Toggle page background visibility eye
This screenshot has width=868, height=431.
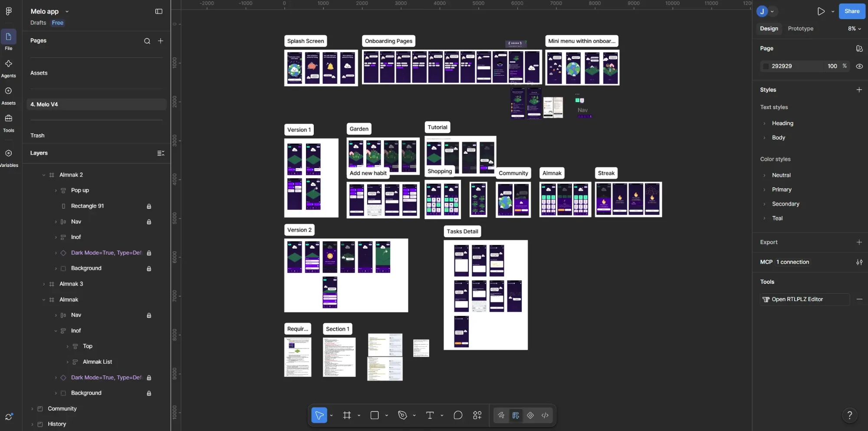pyautogui.click(x=859, y=66)
